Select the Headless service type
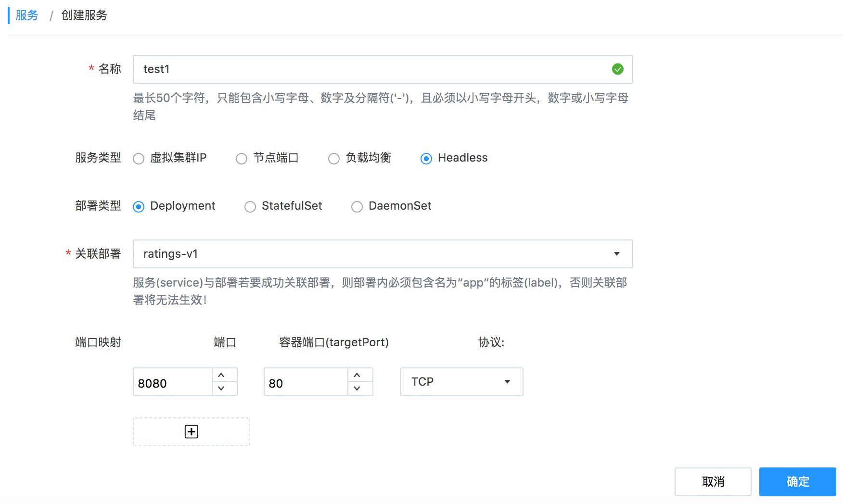 click(x=426, y=159)
